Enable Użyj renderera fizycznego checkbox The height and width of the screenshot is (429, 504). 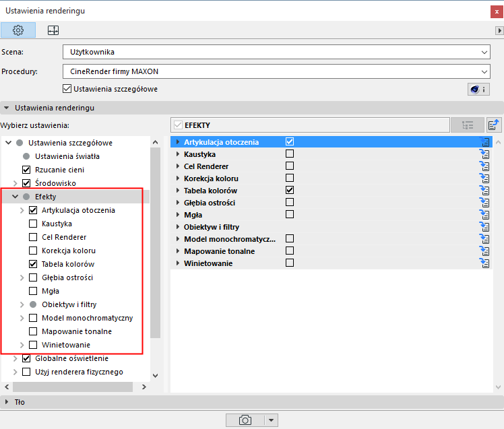click(26, 372)
